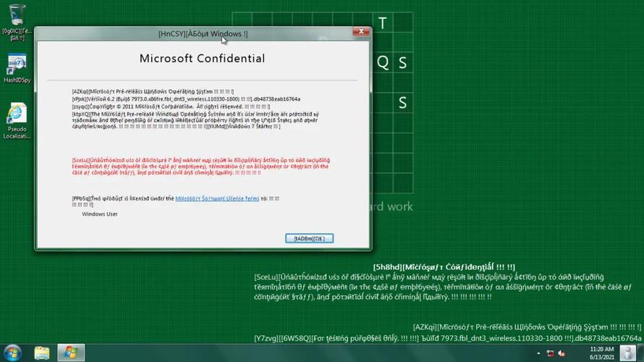Open the Start menu orb
The height and width of the screenshot is (362, 644).
pos(12,353)
